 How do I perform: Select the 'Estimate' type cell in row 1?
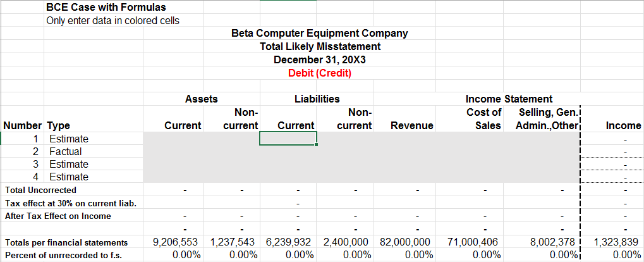point(69,139)
